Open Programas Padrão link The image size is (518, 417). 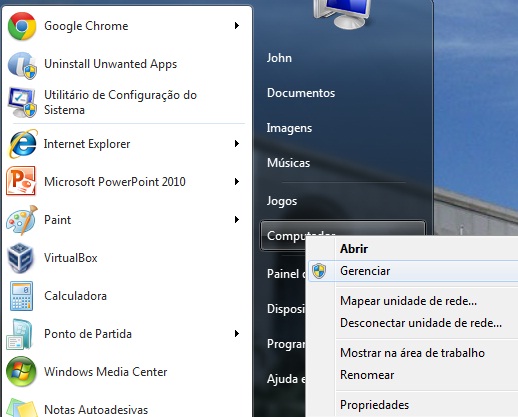(x=286, y=344)
